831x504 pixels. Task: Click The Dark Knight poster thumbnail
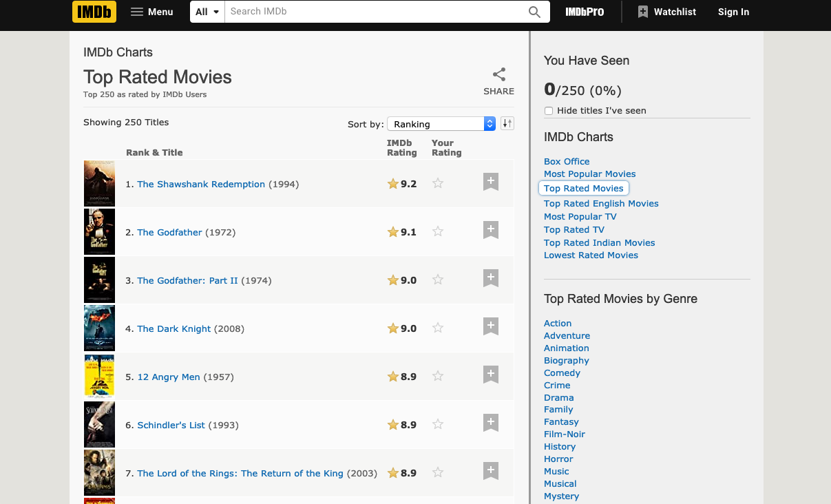[99, 328]
